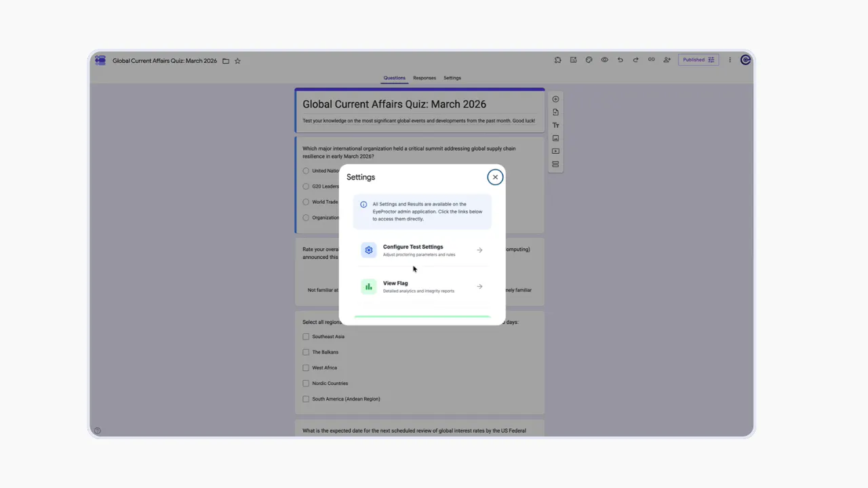868x488 pixels.
Task: Click the View Flag bar chart icon
Action: 368,287
